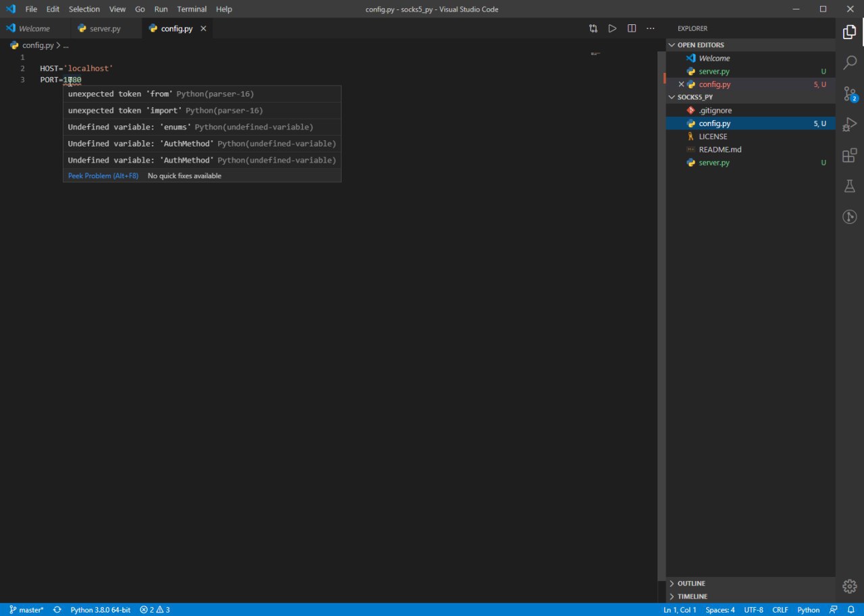
Task: Open Source Control view with badge 2
Action: [850, 94]
